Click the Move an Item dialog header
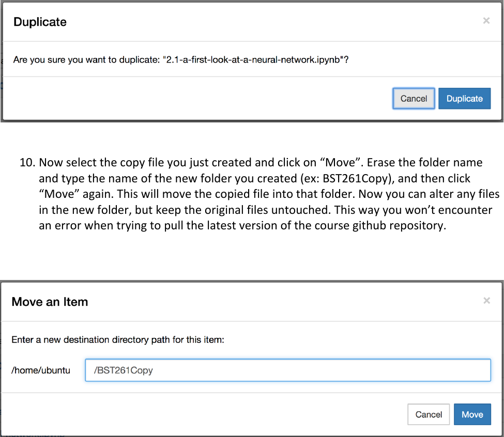The height and width of the screenshot is (437, 504). click(50, 302)
